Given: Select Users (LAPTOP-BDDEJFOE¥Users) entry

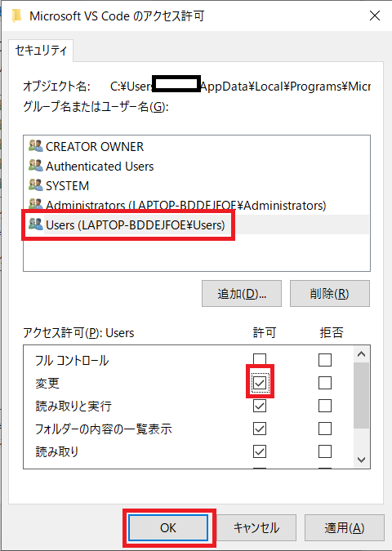Looking at the screenshot, I should point(197,225).
